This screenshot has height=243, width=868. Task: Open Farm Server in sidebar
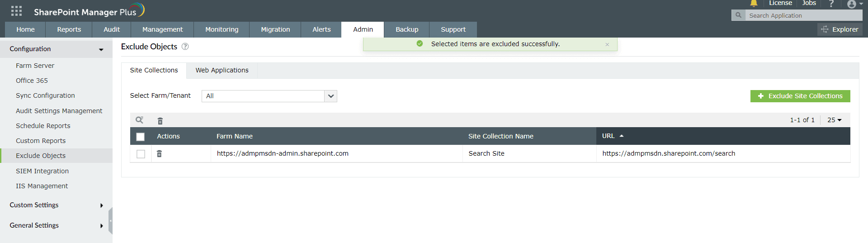(x=35, y=66)
